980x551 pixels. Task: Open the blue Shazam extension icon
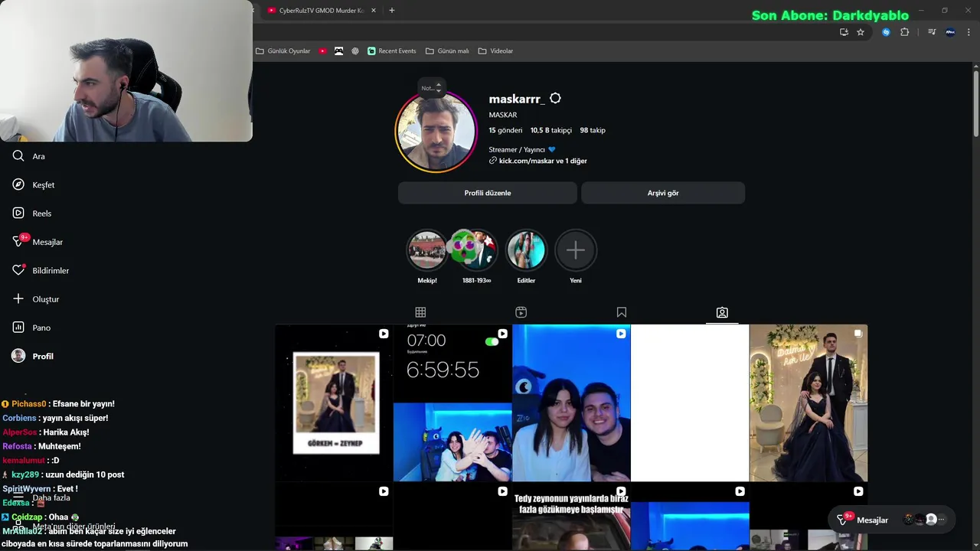[x=886, y=32]
